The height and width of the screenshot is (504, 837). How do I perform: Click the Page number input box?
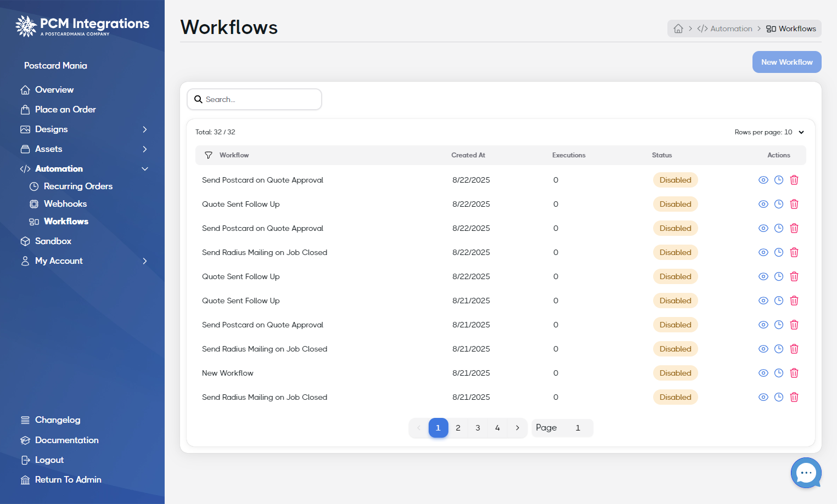coord(578,428)
